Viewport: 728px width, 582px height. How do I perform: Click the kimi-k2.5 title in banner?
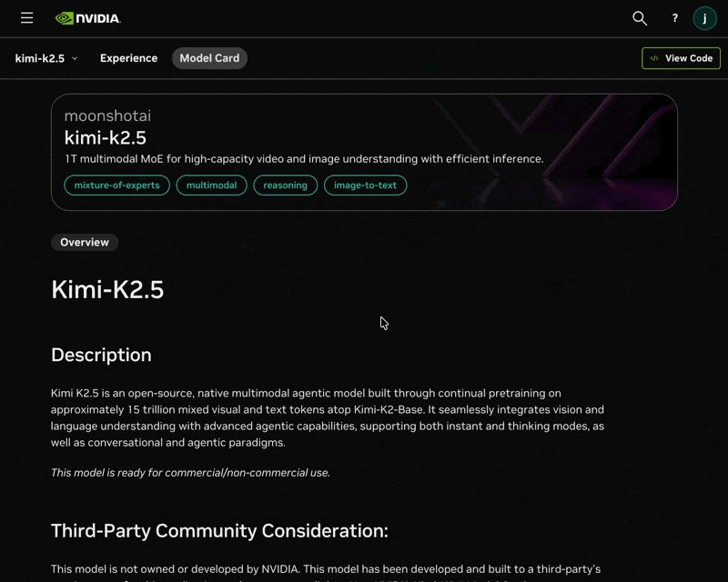(x=106, y=138)
